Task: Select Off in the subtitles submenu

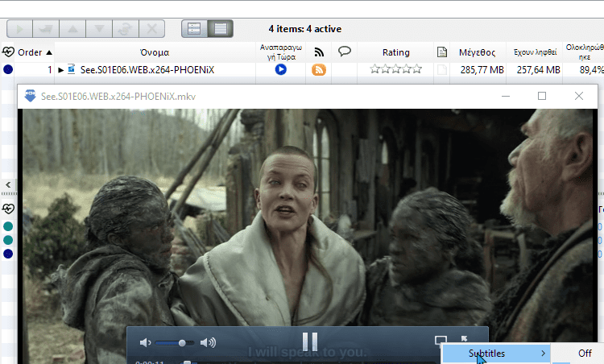Action: [585, 354]
